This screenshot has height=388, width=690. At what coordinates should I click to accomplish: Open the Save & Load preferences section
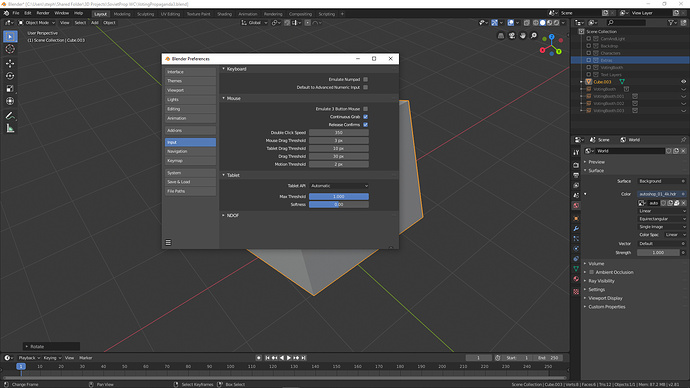point(190,182)
